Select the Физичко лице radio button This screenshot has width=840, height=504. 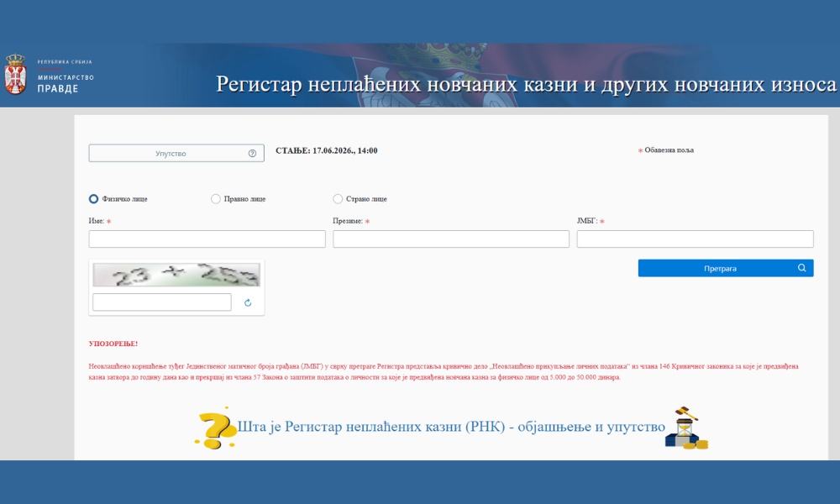point(93,199)
